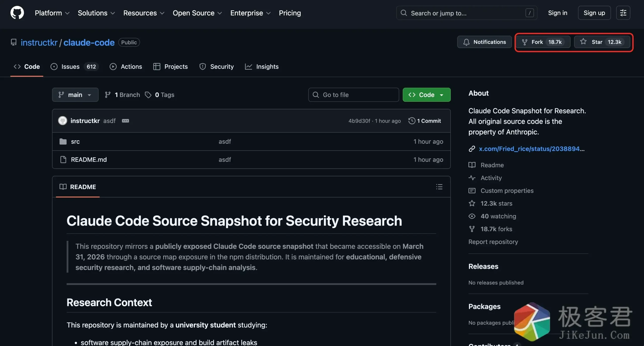Click the instructkr avatar image

(63, 121)
